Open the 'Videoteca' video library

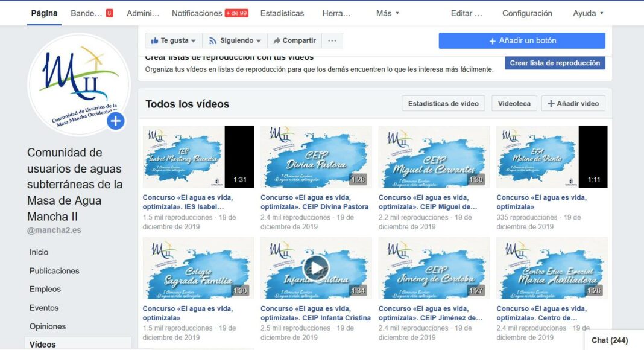514,104
